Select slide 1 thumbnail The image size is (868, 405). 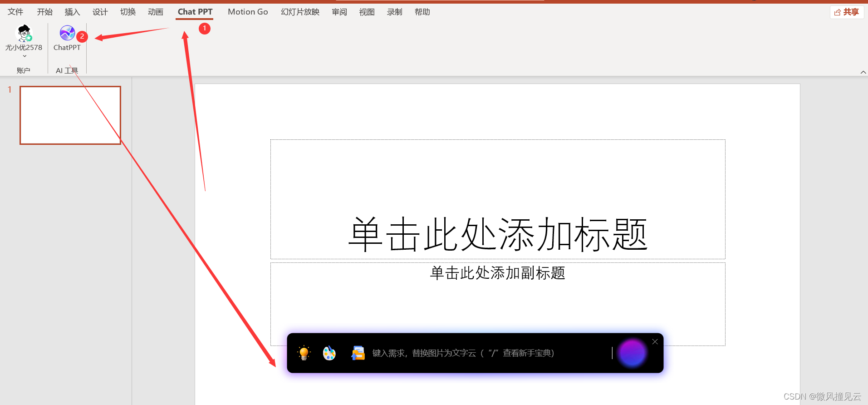70,115
